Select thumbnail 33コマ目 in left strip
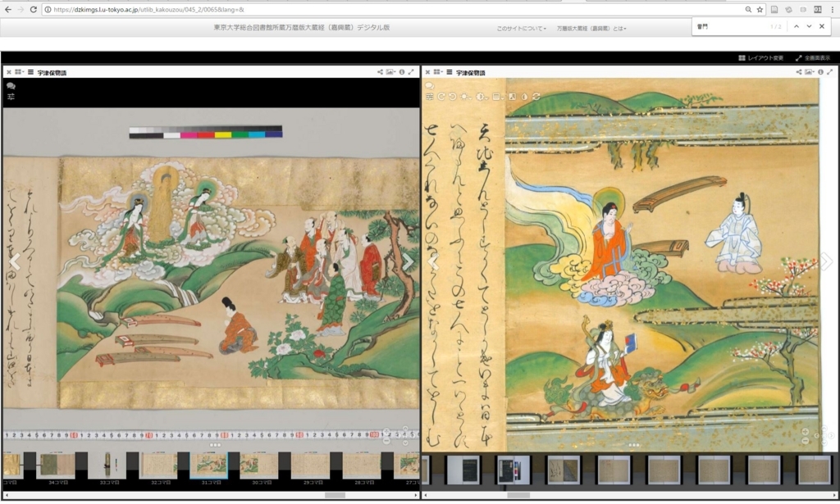The width and height of the screenshot is (840, 504). point(109,465)
